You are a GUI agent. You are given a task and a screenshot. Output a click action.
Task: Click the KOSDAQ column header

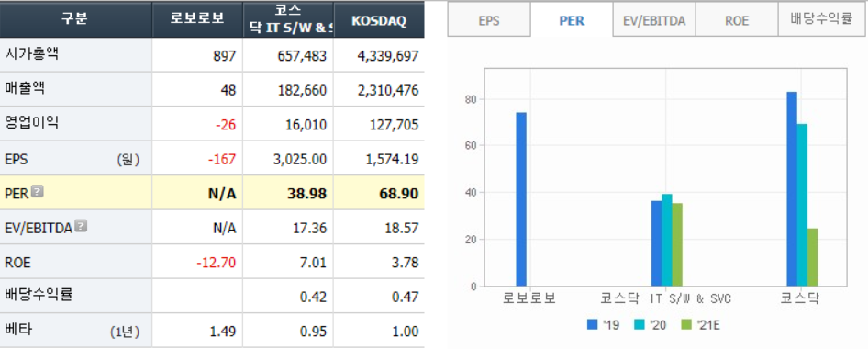point(379,19)
